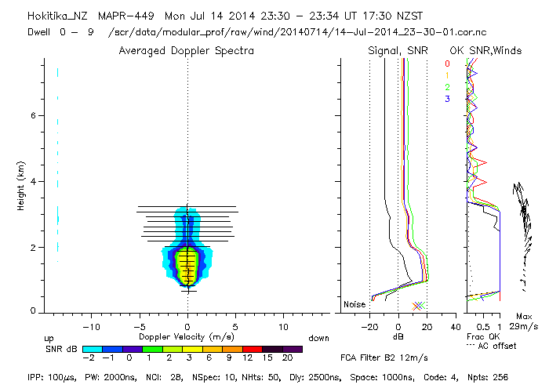The width and height of the screenshot is (549, 392).
Task: Click the OK SNR,Winds panel title
Action: point(485,51)
